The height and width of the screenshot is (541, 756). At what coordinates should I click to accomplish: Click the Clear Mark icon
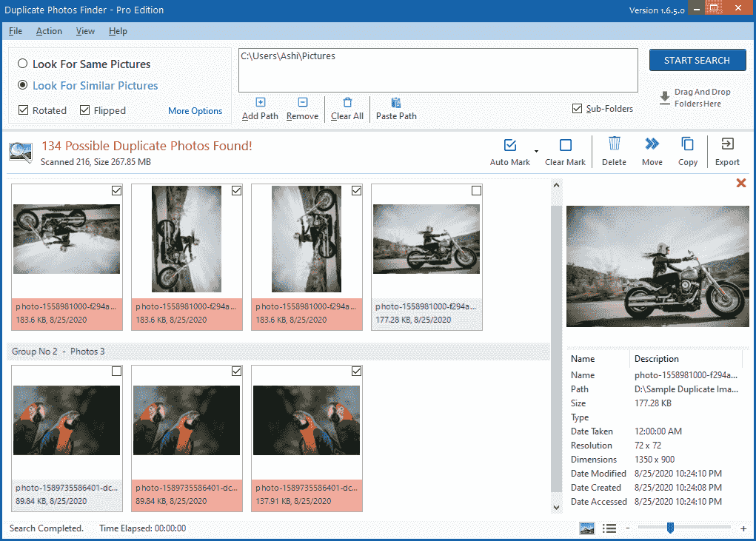565,151
